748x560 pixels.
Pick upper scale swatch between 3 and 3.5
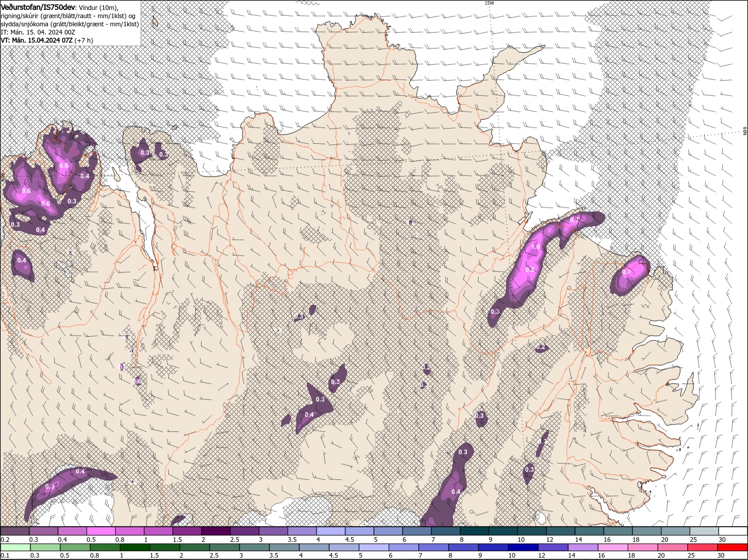click(273, 531)
